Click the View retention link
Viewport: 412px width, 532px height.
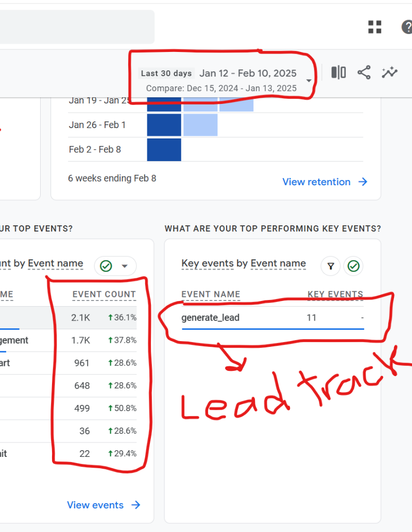click(x=317, y=182)
